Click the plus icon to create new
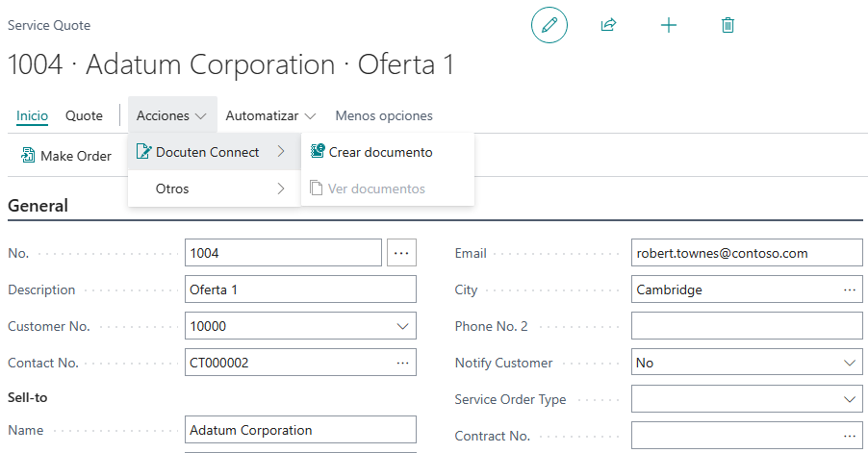The height and width of the screenshot is (453, 868). [x=669, y=25]
